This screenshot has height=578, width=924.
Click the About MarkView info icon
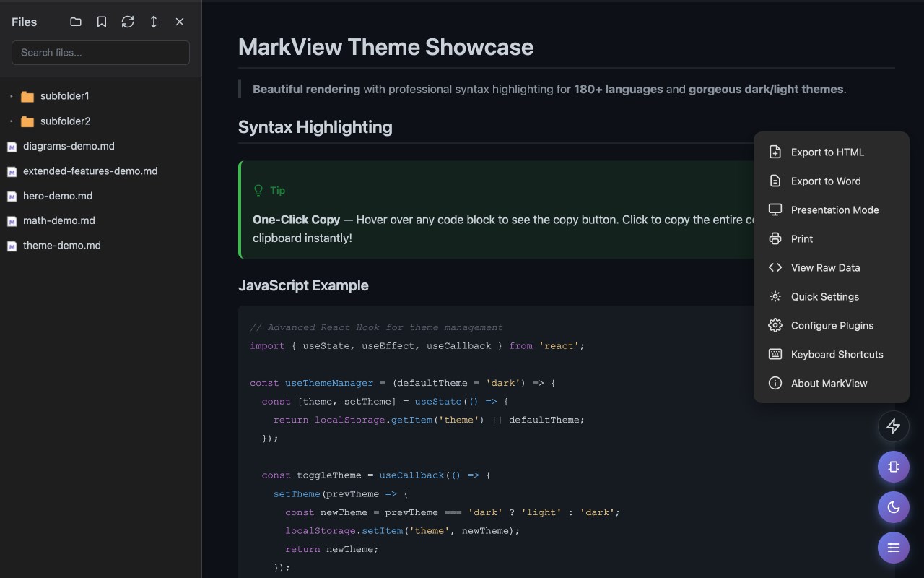(775, 383)
